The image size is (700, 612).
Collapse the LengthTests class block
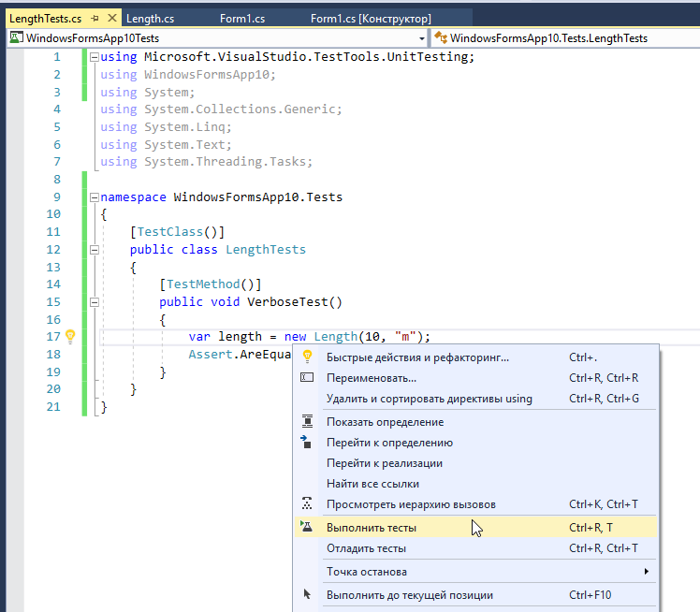tap(93, 250)
